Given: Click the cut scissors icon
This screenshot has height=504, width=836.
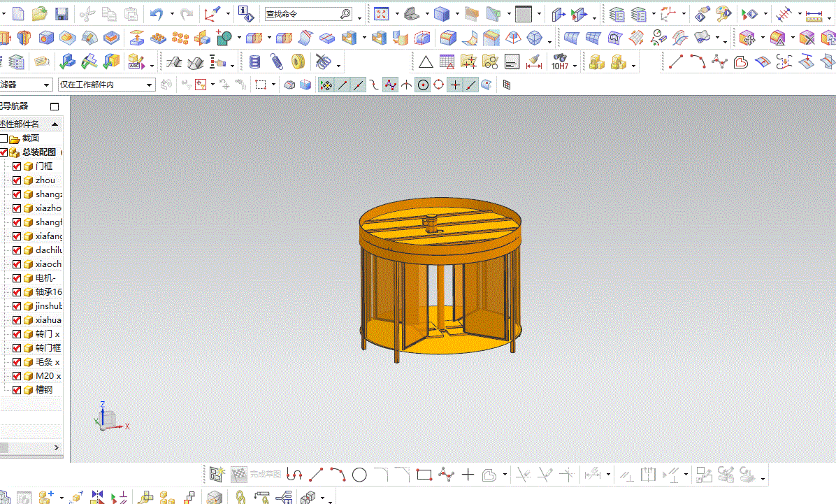Looking at the screenshot, I should pyautogui.click(x=87, y=14).
